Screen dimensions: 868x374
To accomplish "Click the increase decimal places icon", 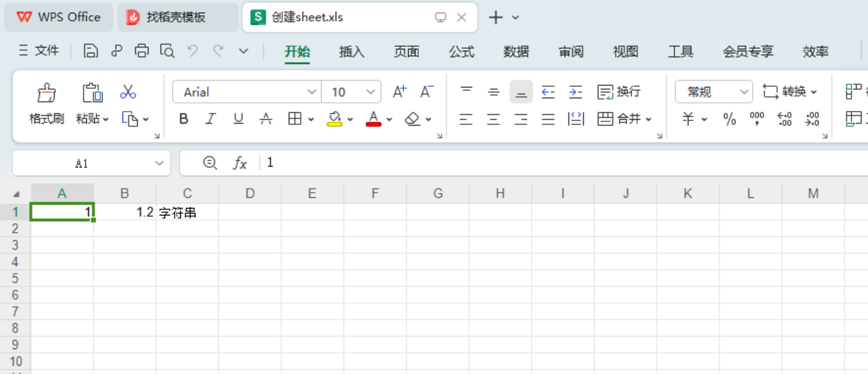I will point(784,119).
